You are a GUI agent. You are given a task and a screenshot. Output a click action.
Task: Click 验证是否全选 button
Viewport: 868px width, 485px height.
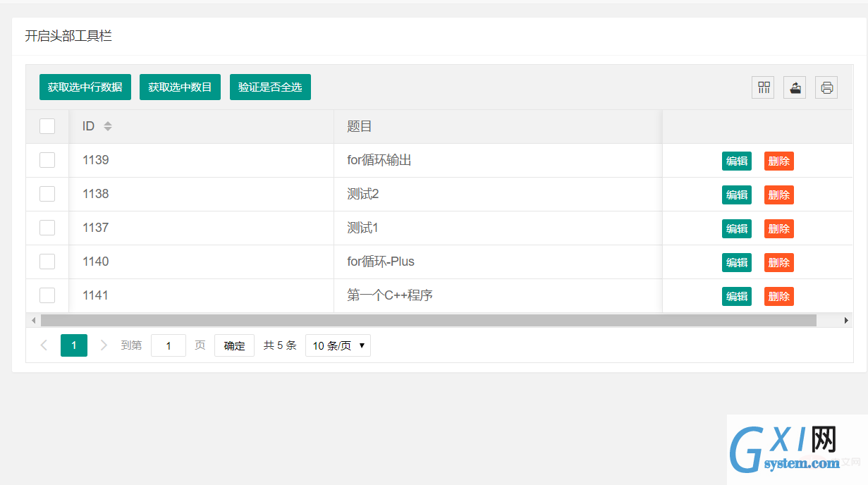270,87
